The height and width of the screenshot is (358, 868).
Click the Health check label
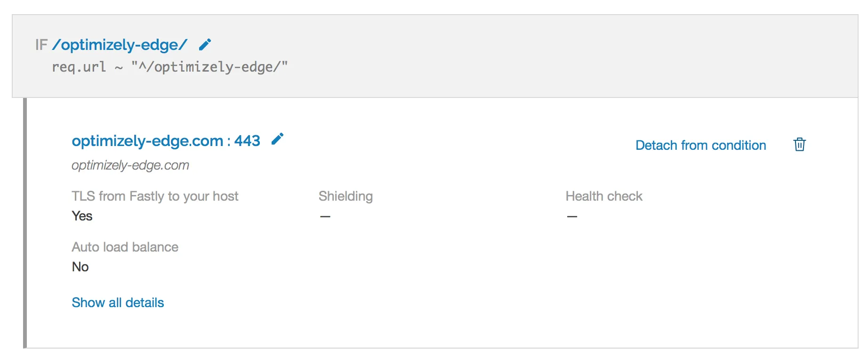pos(604,196)
